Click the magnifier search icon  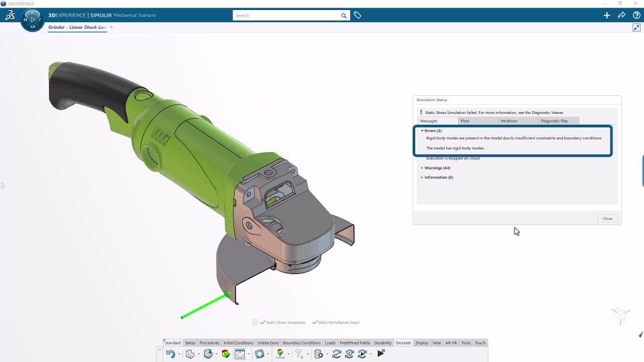[x=343, y=15]
